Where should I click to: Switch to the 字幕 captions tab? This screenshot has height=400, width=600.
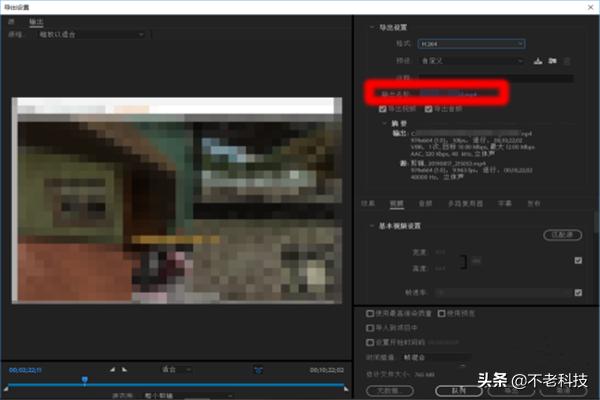pyautogui.click(x=505, y=204)
